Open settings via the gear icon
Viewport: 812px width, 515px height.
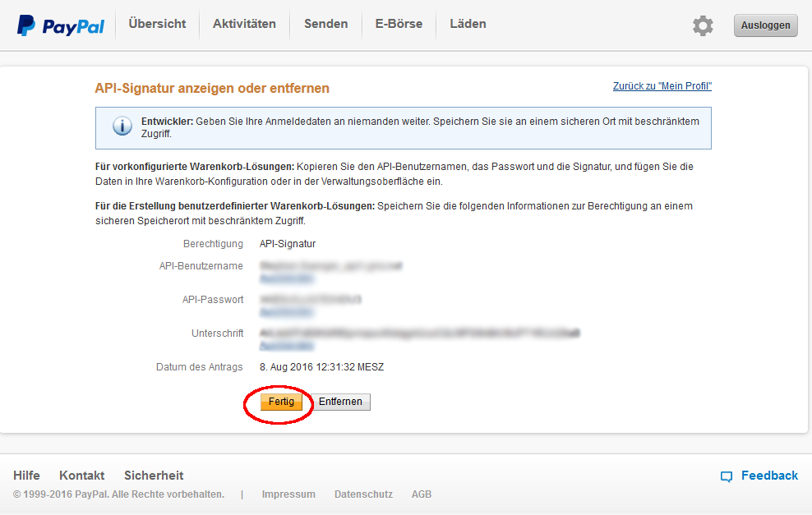(703, 25)
